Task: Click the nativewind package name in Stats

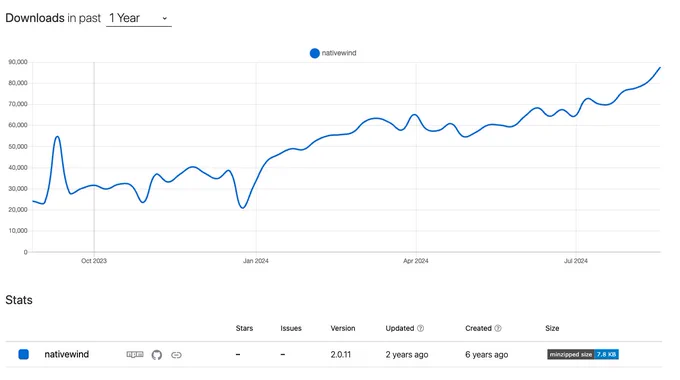Action: pos(66,354)
